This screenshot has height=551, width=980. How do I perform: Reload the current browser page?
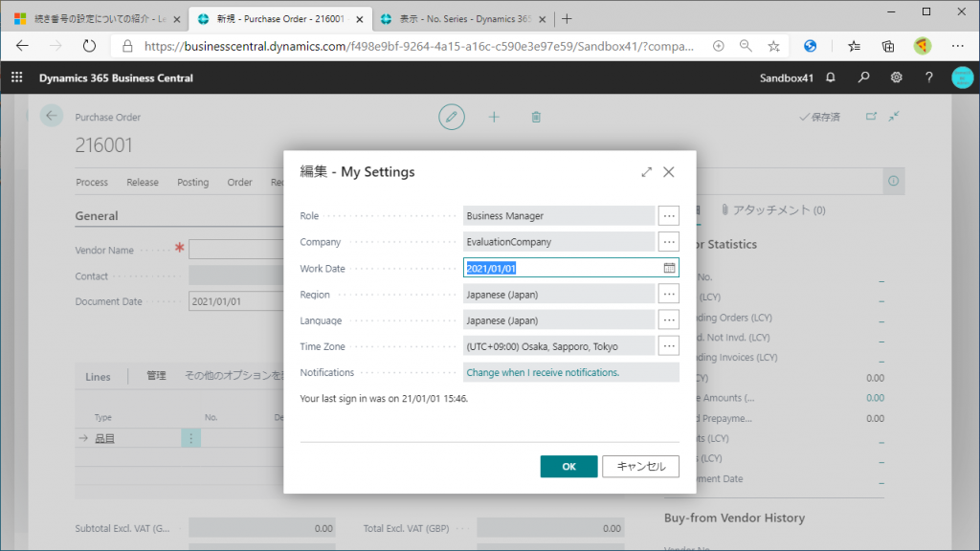pos(89,46)
